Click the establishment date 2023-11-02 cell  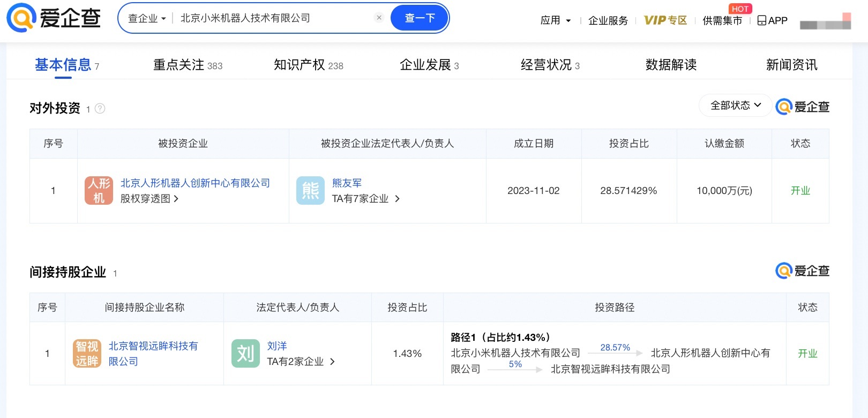pos(533,191)
